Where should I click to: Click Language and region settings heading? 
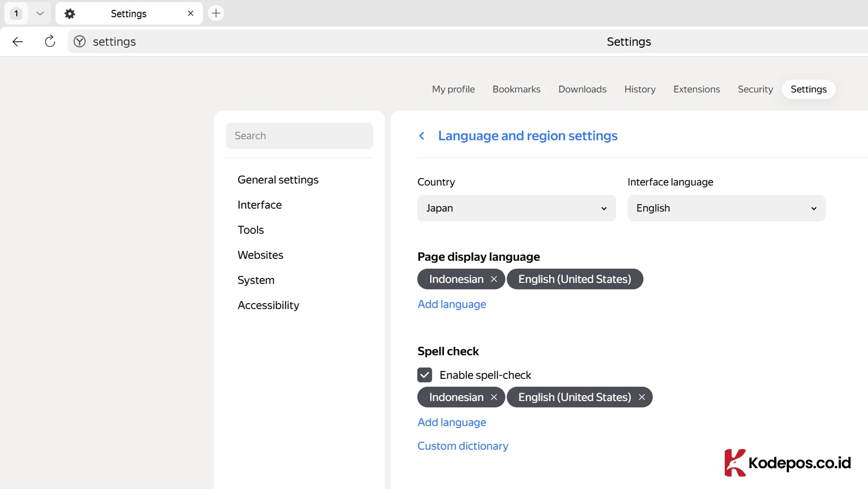point(527,136)
